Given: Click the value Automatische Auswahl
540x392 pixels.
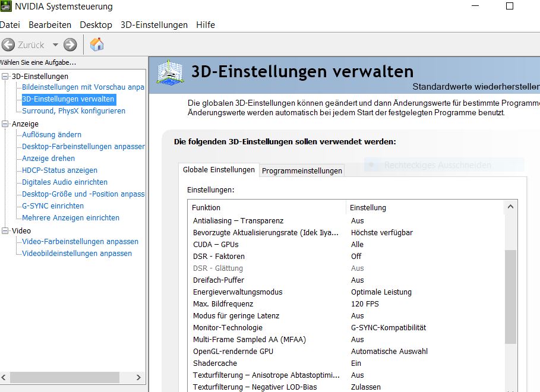Looking at the screenshot, I should [x=389, y=352].
